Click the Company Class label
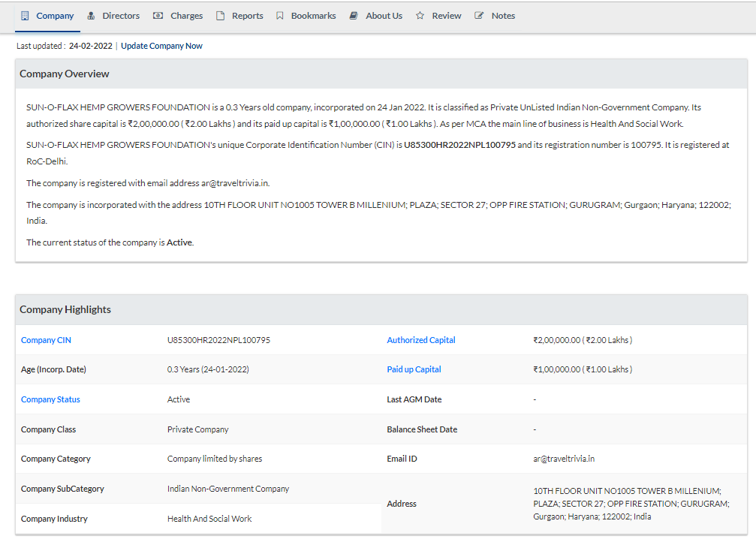 (x=48, y=429)
